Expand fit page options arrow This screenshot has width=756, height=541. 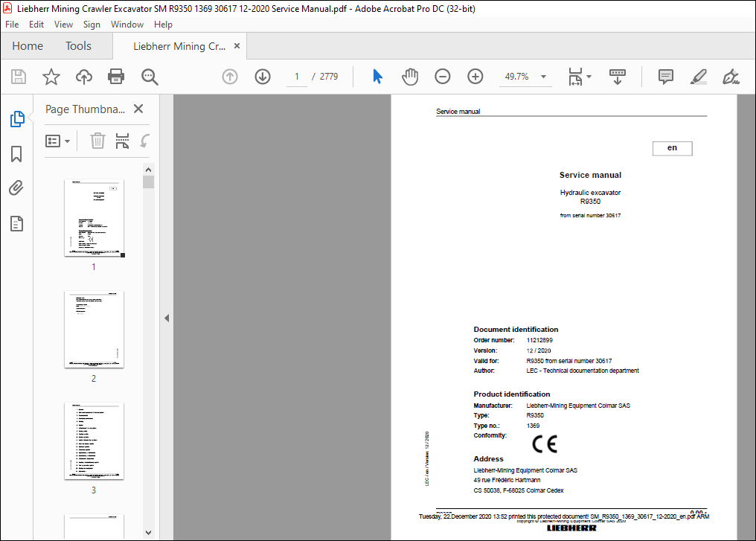(x=589, y=77)
